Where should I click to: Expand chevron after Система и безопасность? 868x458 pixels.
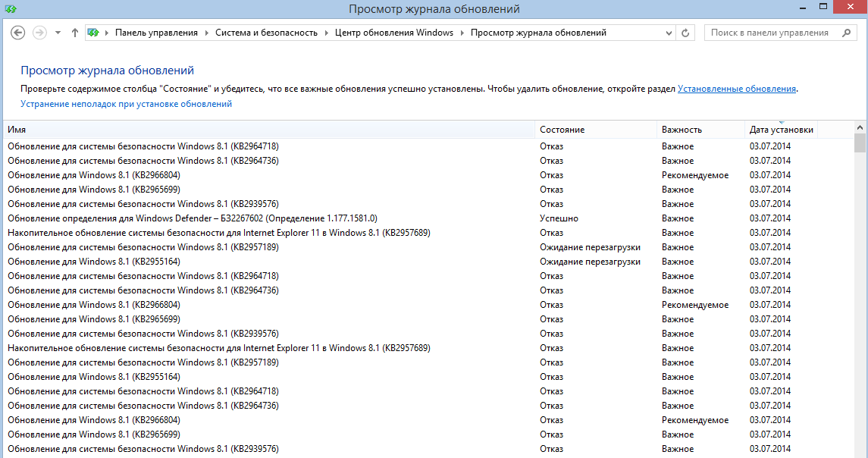(326, 33)
